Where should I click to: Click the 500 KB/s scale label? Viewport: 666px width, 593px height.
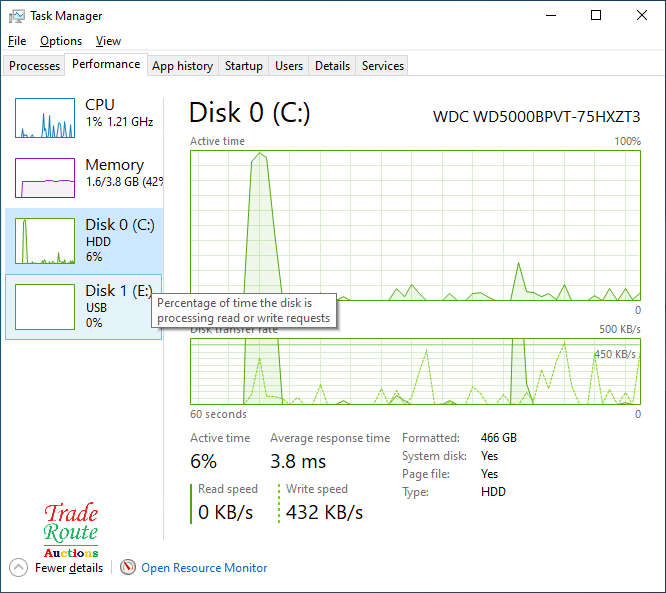click(x=620, y=329)
